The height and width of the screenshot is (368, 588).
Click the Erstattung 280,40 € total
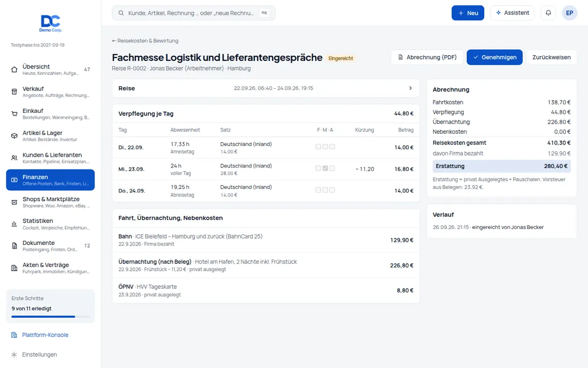point(501,166)
